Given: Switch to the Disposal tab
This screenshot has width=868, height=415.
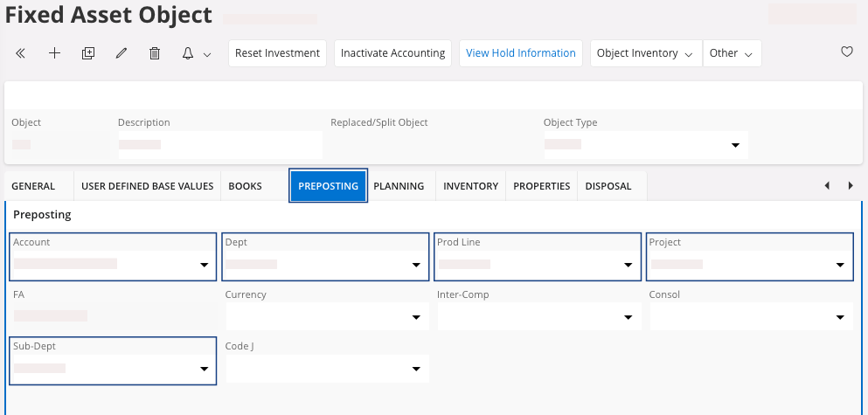Looking at the screenshot, I should (608, 186).
